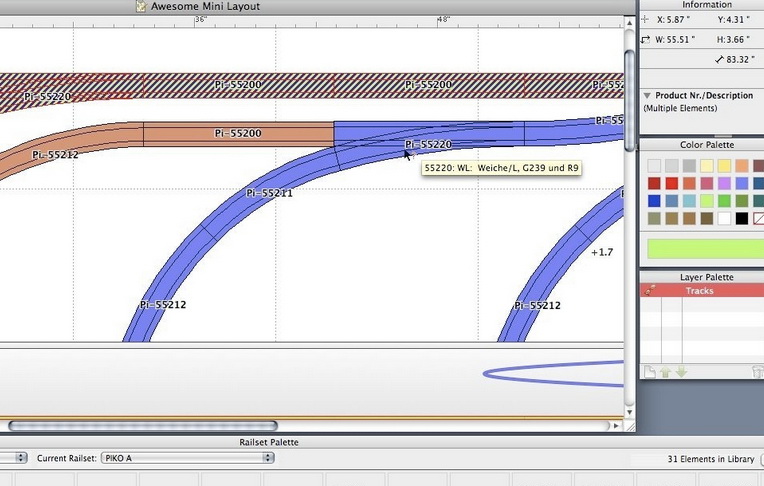Move layer down with green down arrow
Image resolution: width=764 pixels, height=486 pixels.
point(680,372)
